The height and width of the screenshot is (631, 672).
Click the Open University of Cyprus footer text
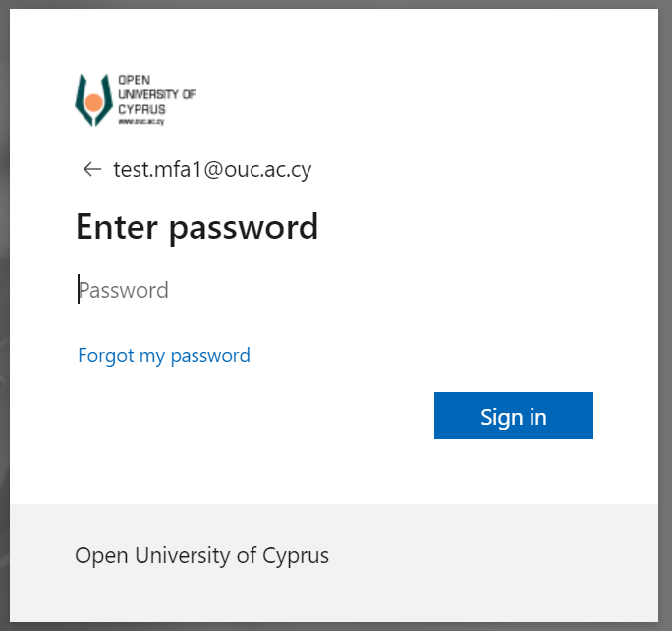click(x=201, y=556)
